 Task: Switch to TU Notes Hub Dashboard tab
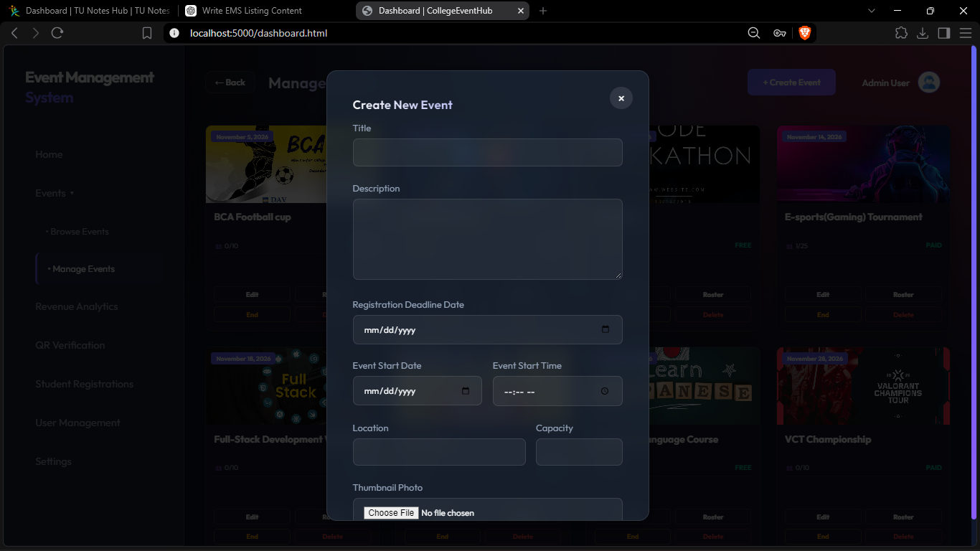89,11
